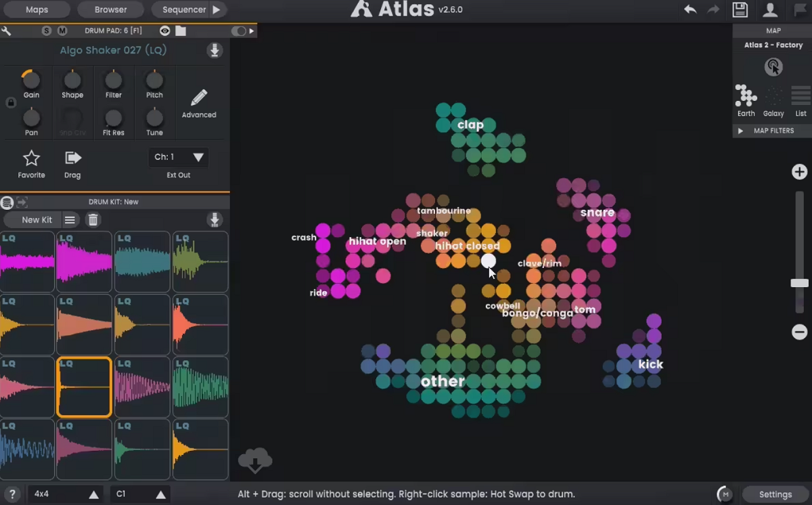Click the white highlighted sample circle
Viewport: 812px width, 505px height.
click(489, 261)
